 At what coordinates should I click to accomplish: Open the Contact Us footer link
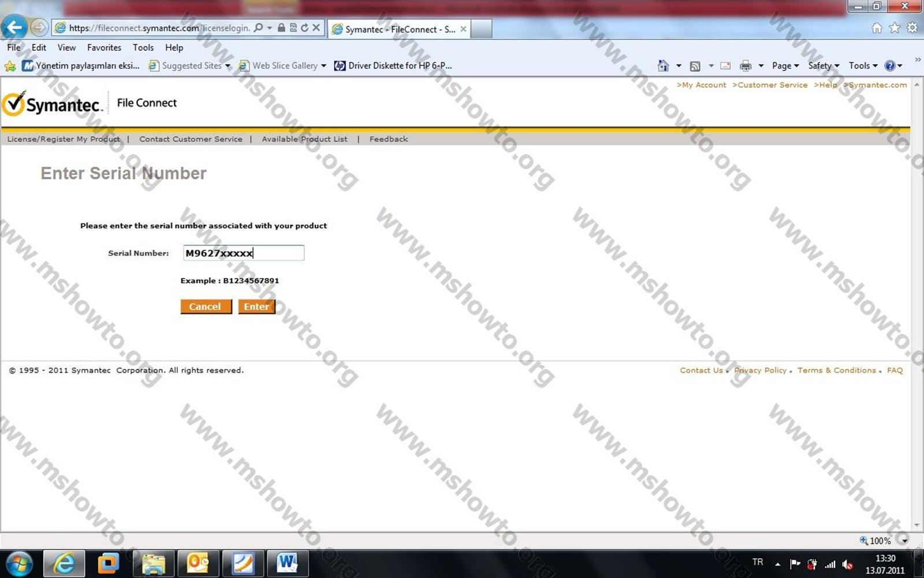(701, 370)
